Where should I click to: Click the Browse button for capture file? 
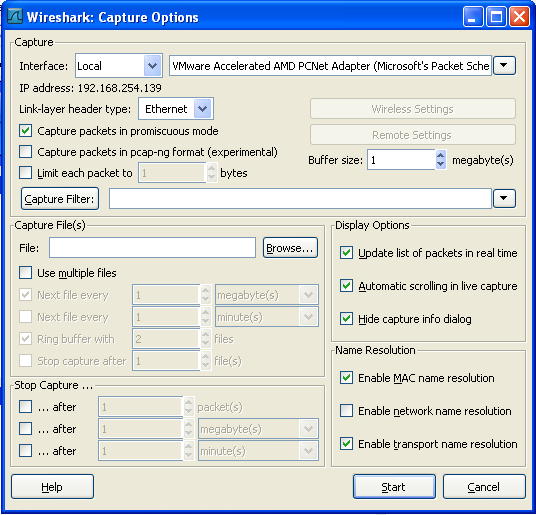(290, 248)
